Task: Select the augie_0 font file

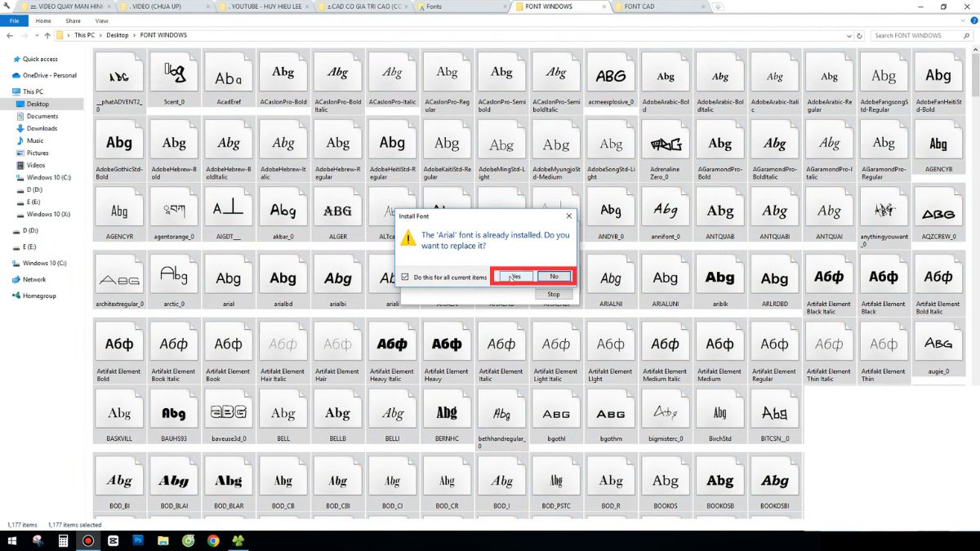Action: [938, 349]
